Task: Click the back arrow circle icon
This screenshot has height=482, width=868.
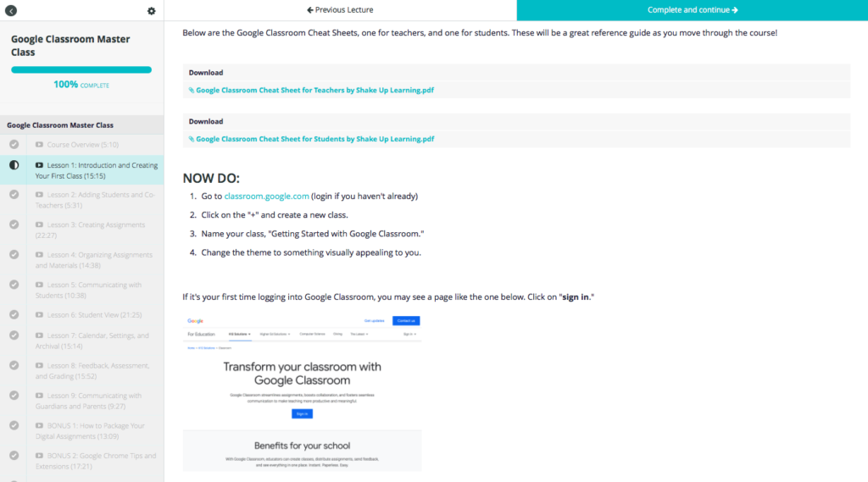Action: tap(11, 10)
